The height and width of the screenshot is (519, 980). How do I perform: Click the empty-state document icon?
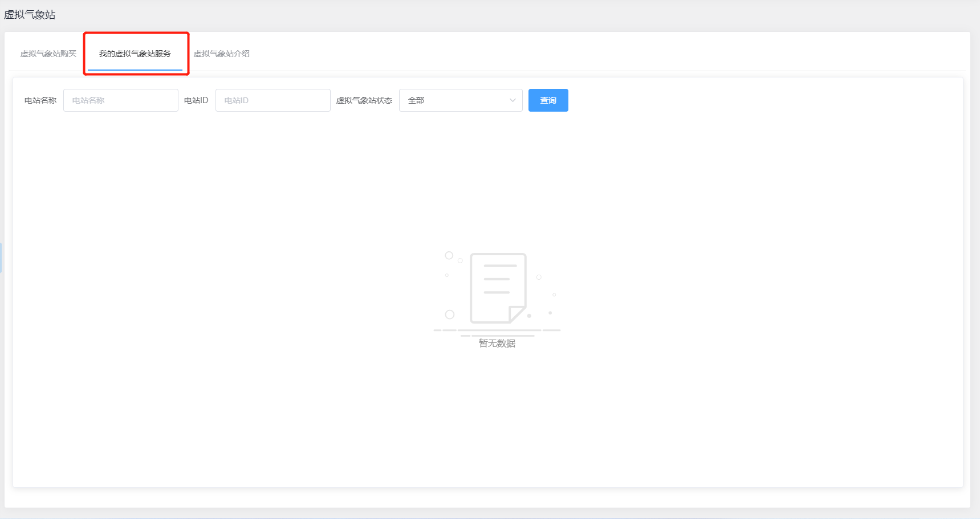click(x=497, y=288)
